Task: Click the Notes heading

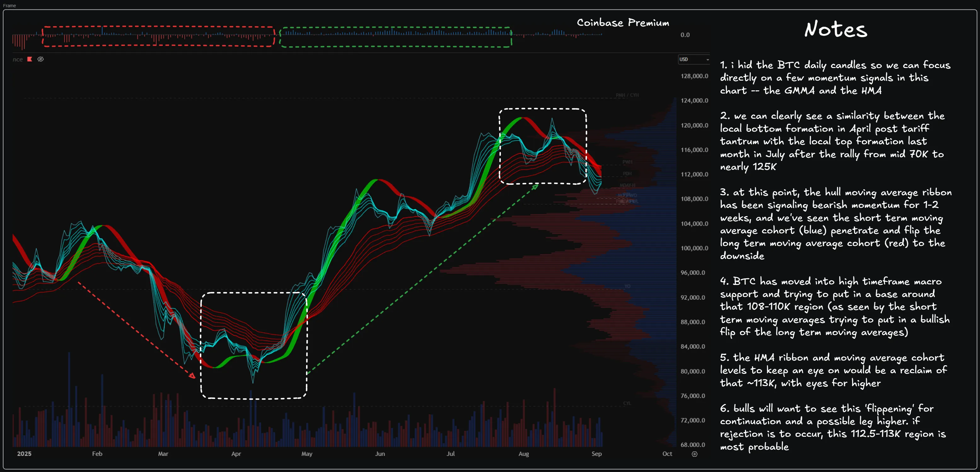Action: (x=836, y=29)
